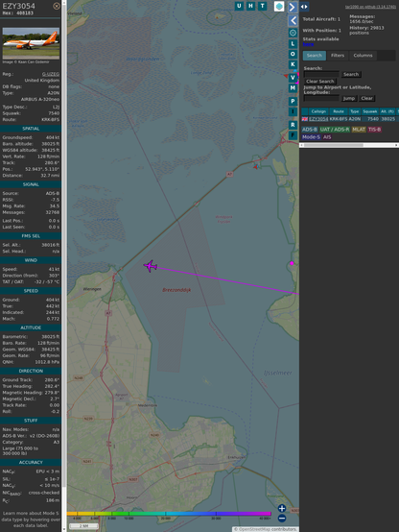Click the right chevron sidebar button

[x=293, y=7]
